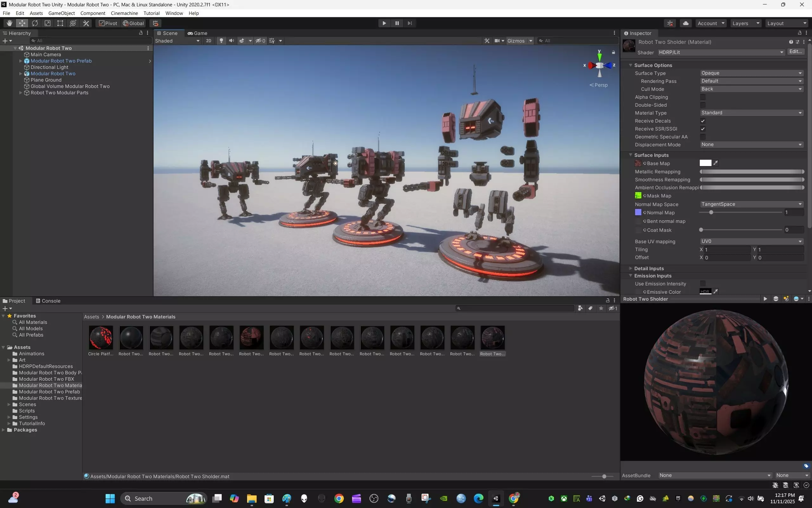Image resolution: width=812 pixels, height=508 pixels.
Task: Select the Hand tool in toolbar
Action: [10, 23]
